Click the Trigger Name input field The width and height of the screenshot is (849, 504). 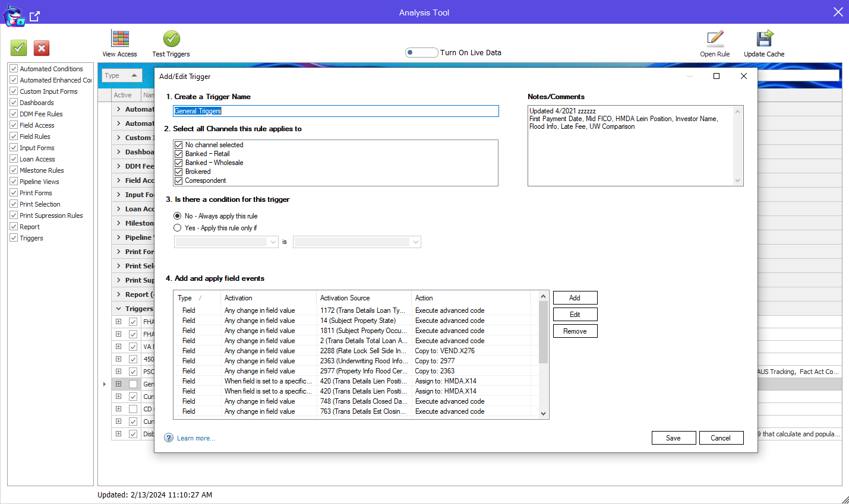tap(336, 111)
